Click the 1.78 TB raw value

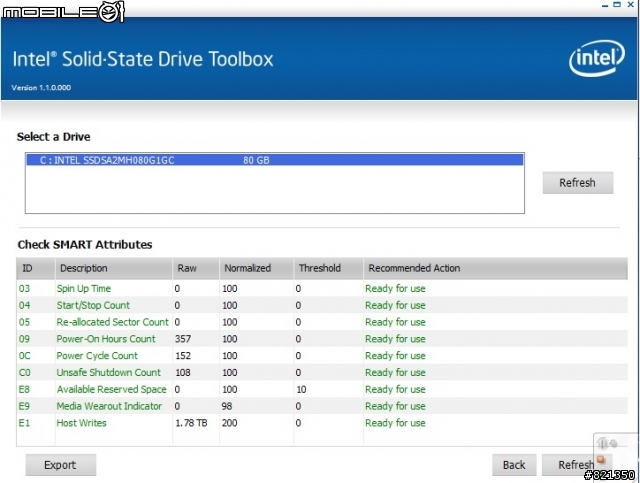(191, 423)
